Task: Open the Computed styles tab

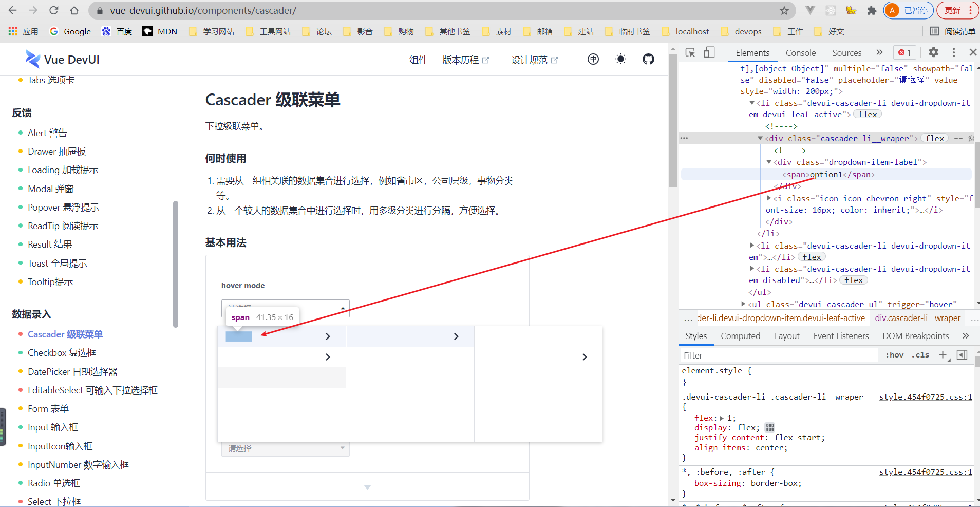Action: click(740, 336)
